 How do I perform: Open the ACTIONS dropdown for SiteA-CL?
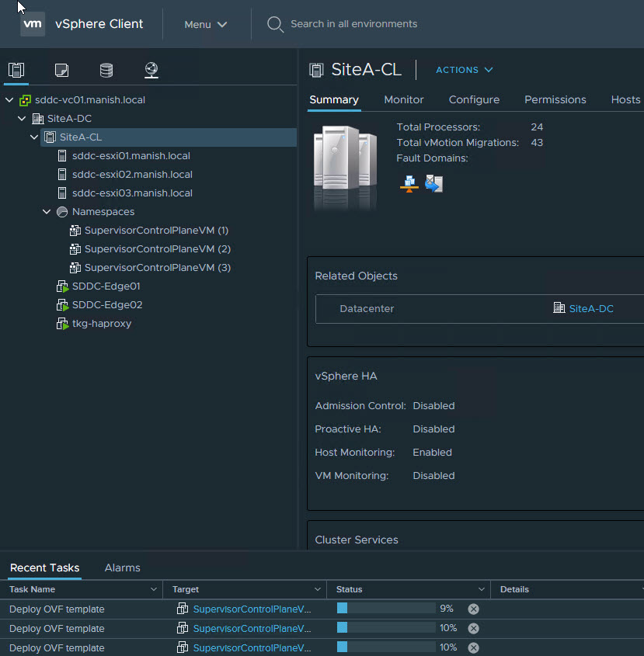point(464,70)
